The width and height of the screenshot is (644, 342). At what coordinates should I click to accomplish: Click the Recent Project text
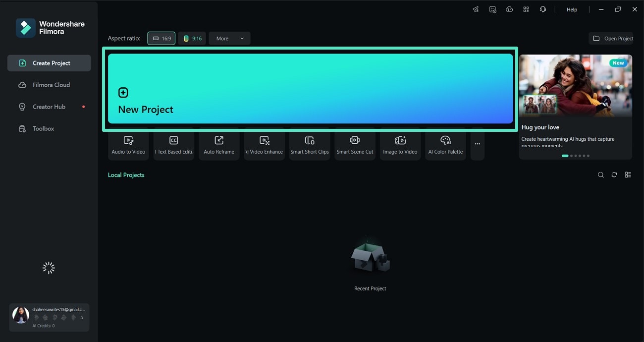(x=370, y=288)
